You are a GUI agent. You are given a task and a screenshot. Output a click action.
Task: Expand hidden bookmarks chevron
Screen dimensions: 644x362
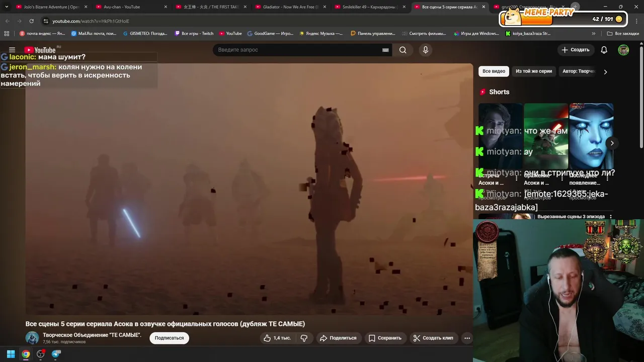594,34
